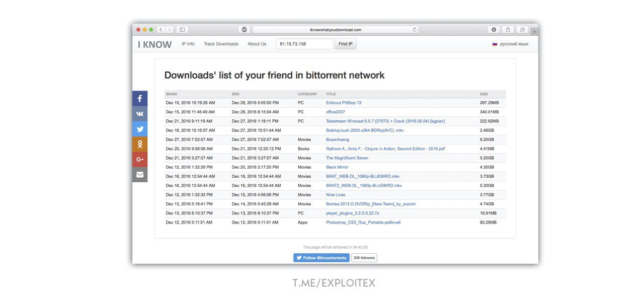Click the CATEGORY column header
This screenshot has height=294, width=644.
[x=307, y=94]
